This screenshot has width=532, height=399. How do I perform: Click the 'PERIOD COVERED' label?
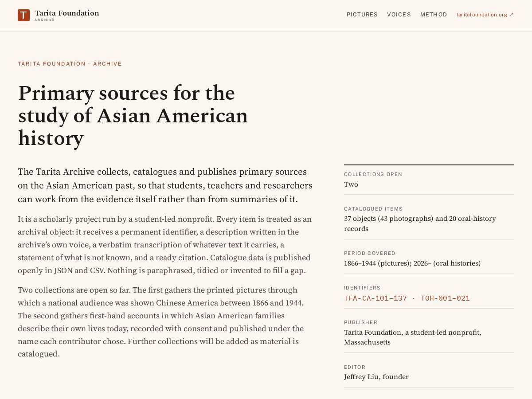coord(370,253)
